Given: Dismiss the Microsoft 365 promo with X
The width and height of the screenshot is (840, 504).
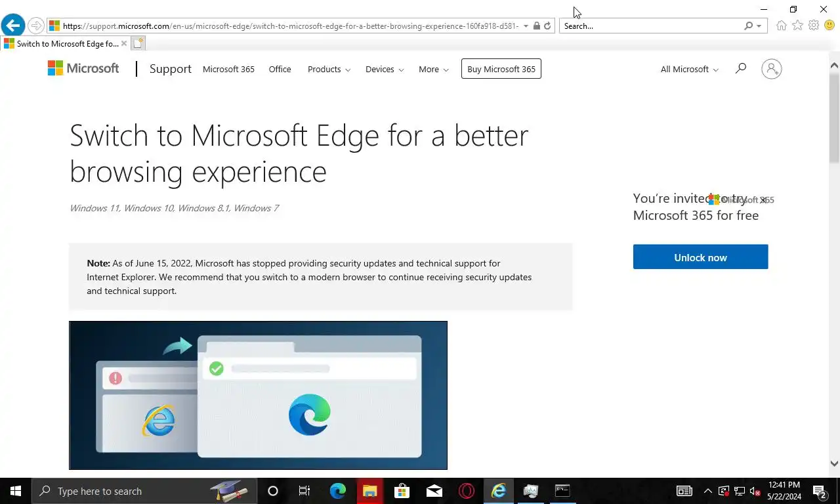Looking at the screenshot, I should click(x=763, y=200).
